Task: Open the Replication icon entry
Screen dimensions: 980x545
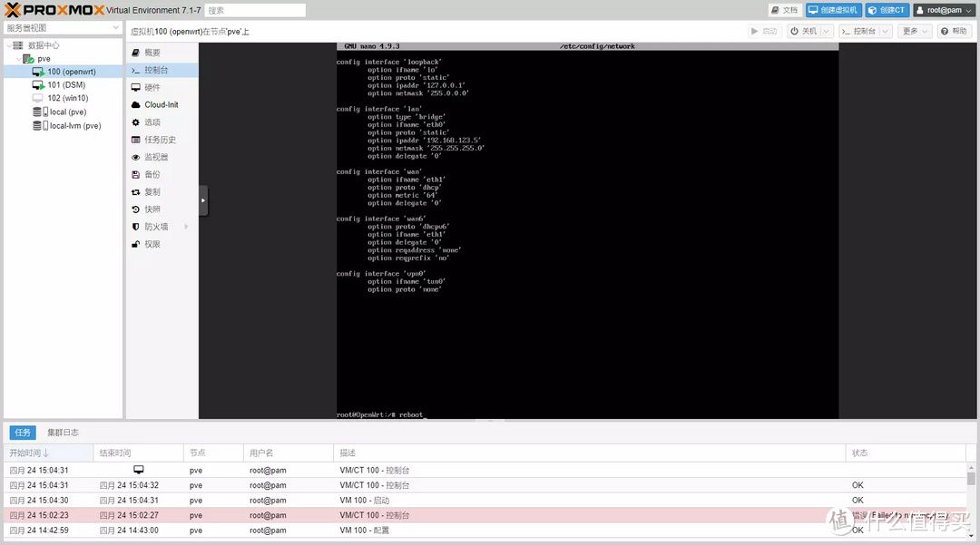Action: pyautogui.click(x=162, y=192)
